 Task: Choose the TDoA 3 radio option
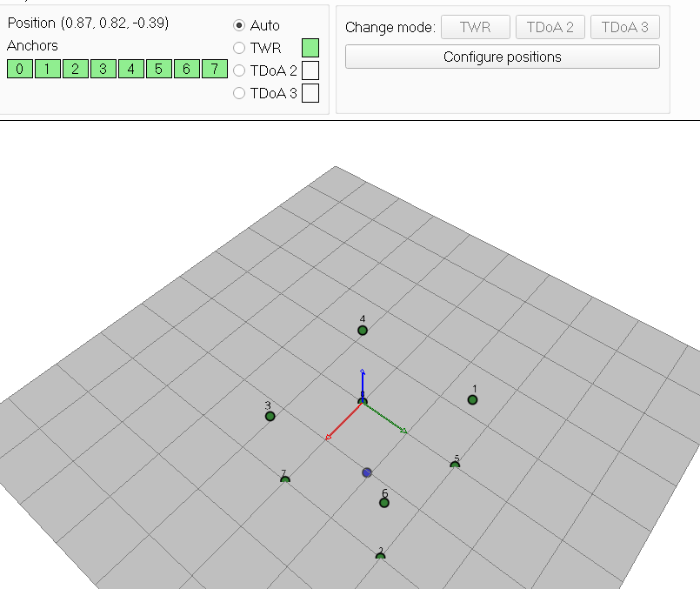[239, 94]
